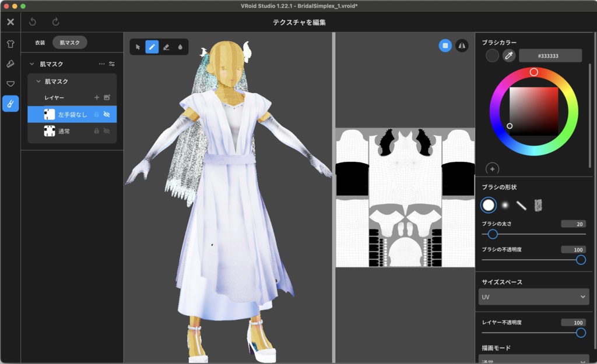Open the clothing T-shirt sidebar icon
This screenshot has height=364, width=597.
tap(10, 44)
